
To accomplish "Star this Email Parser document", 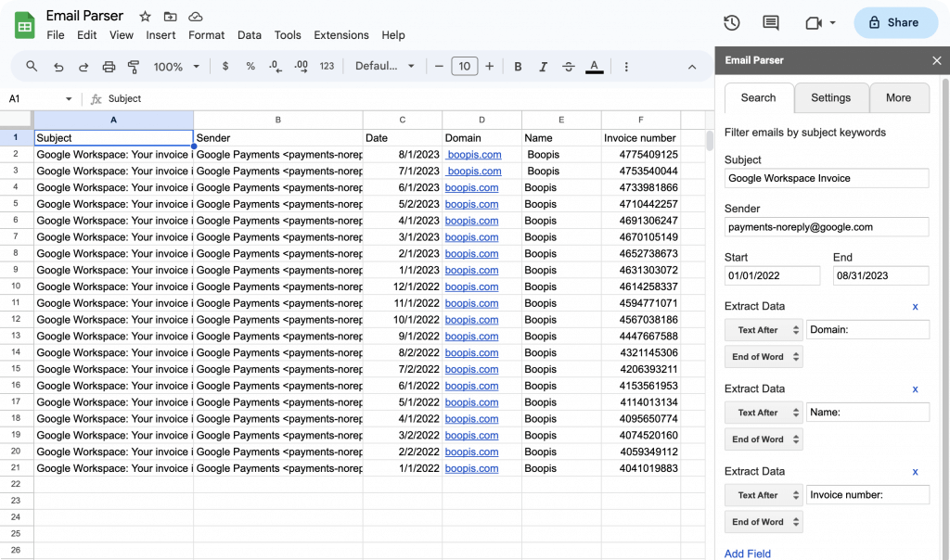I will (145, 17).
